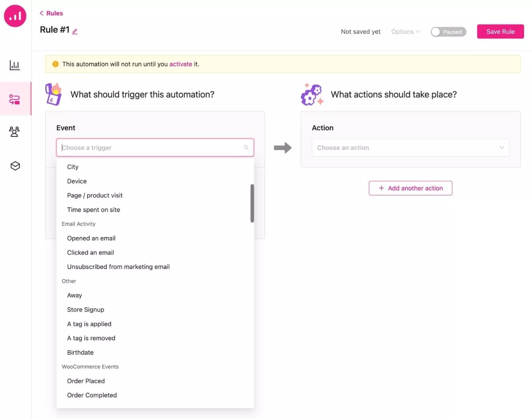
Task: Click the chevron arrow in Action select
Action: pos(502,147)
